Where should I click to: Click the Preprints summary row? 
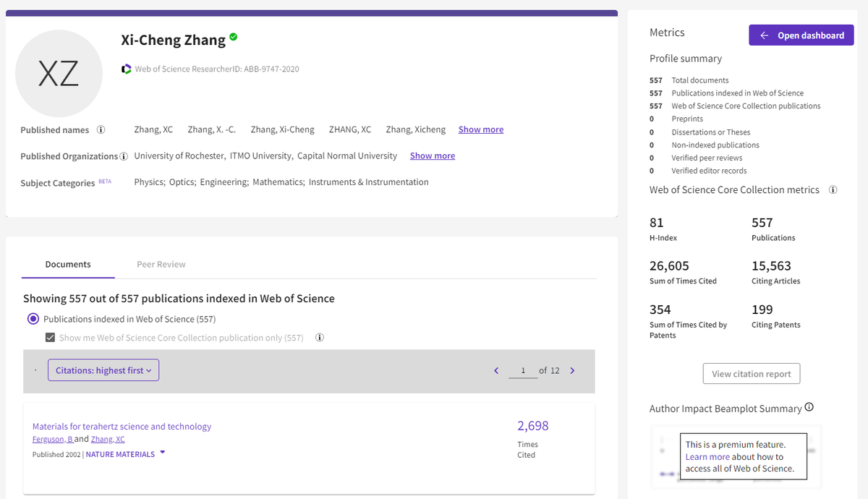(x=676, y=119)
